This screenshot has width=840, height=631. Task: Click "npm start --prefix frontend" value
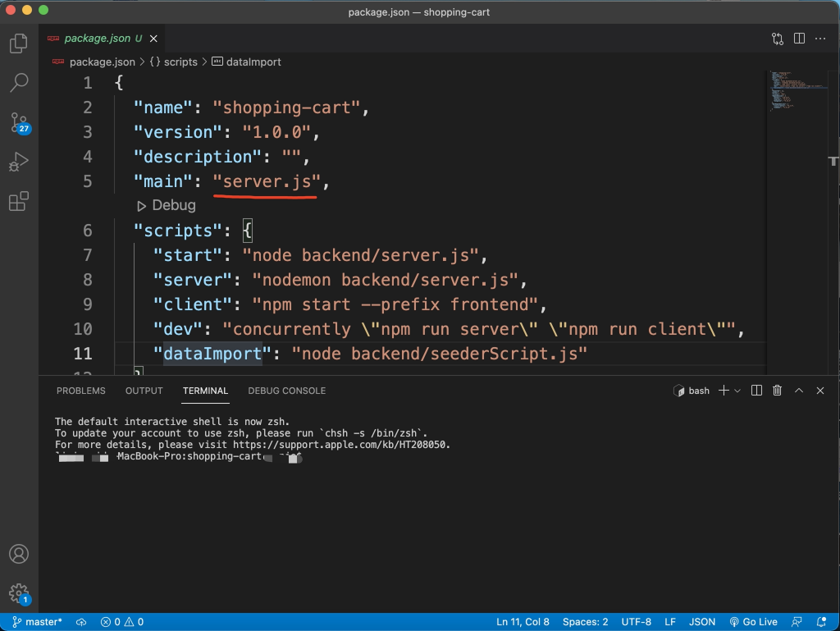point(395,304)
